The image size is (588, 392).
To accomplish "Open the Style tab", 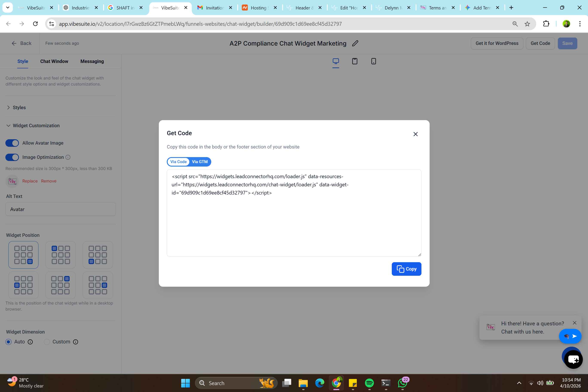I will pyautogui.click(x=23, y=61).
